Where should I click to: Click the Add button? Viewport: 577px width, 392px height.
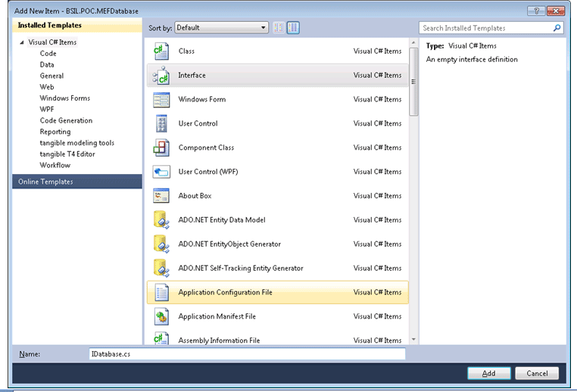point(488,373)
